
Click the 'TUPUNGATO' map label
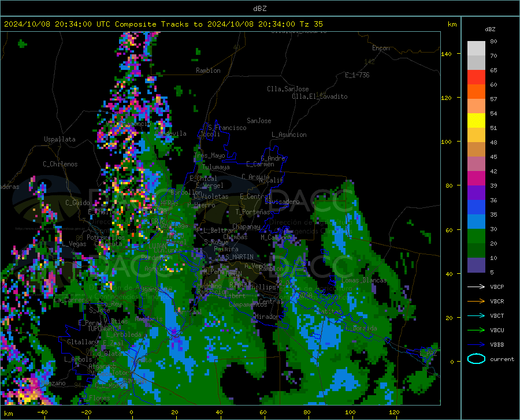tap(103, 329)
